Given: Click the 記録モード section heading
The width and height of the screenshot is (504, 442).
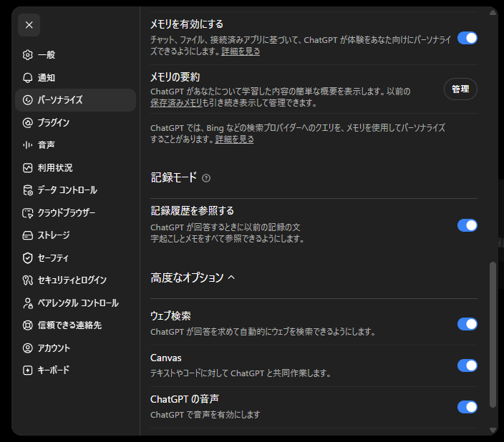Looking at the screenshot, I should click(x=173, y=177).
